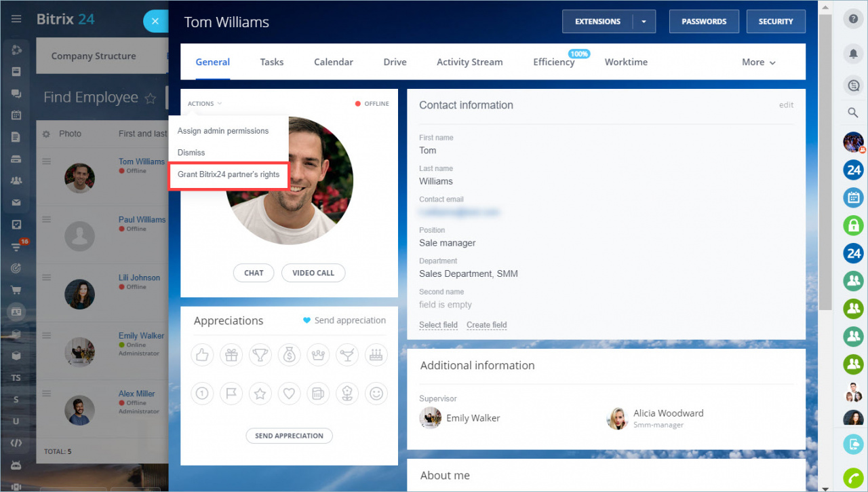Select Assign admin permissions
The height and width of the screenshot is (492, 868).
pyautogui.click(x=223, y=131)
